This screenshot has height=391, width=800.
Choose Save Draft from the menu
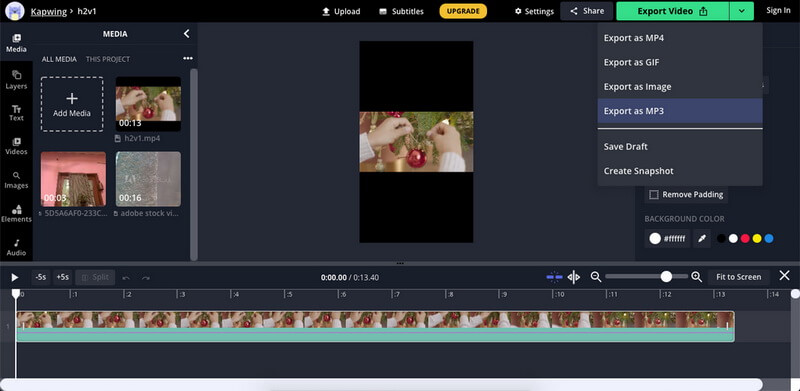pos(680,146)
